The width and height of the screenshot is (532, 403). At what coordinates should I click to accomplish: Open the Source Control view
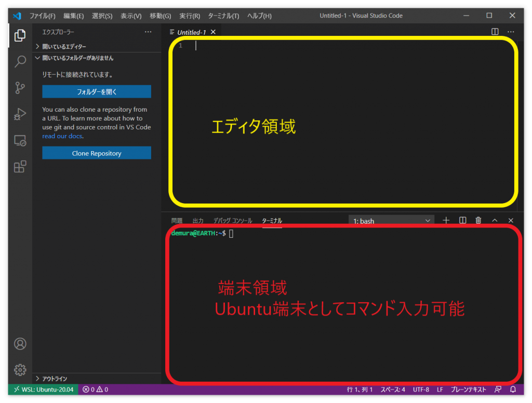[x=20, y=88]
